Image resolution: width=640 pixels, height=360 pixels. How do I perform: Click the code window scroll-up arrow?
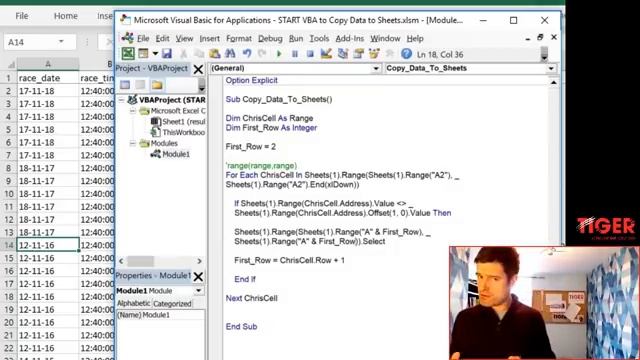(x=553, y=82)
